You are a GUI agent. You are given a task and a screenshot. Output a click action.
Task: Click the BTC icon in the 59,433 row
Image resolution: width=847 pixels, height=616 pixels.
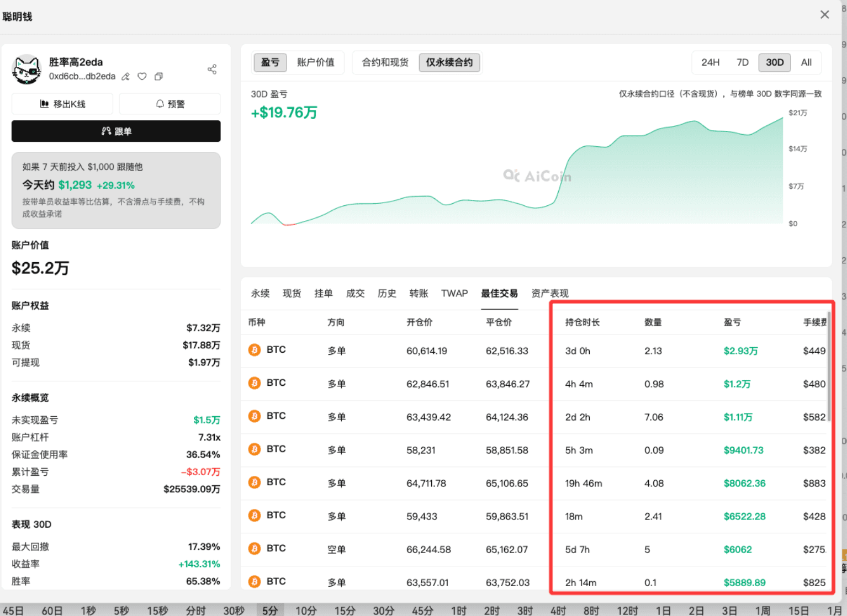254,516
